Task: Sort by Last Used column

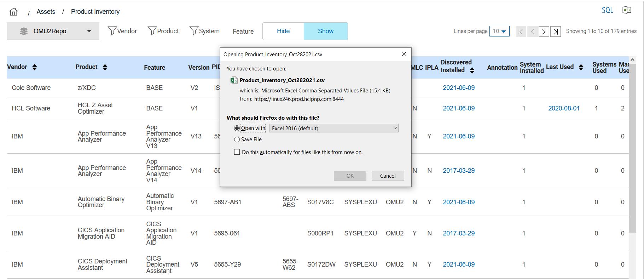Action: tap(581, 67)
